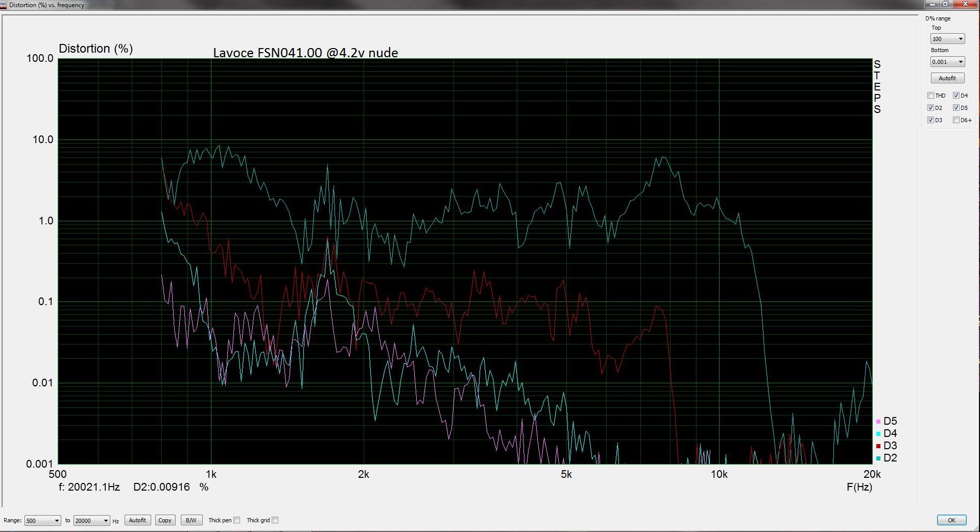Click the 20k frequency axis label
This screenshot has height=532, width=980.
click(872, 474)
